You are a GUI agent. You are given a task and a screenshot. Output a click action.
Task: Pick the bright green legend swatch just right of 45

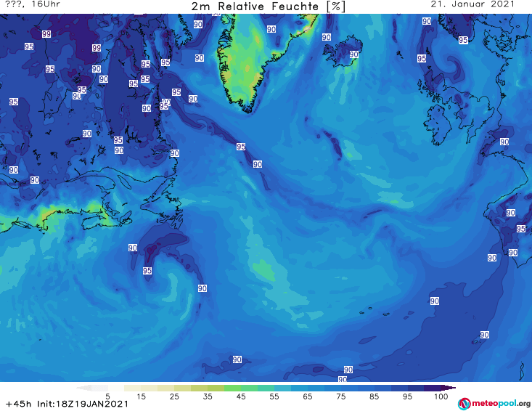[249, 388]
